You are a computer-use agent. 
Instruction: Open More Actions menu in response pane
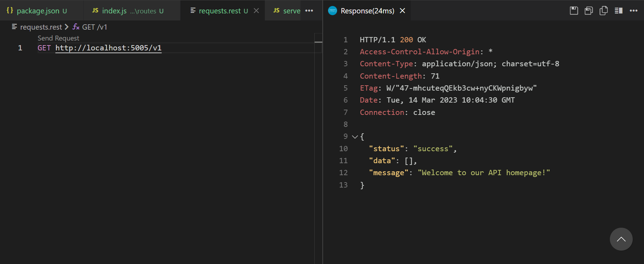pos(633,11)
